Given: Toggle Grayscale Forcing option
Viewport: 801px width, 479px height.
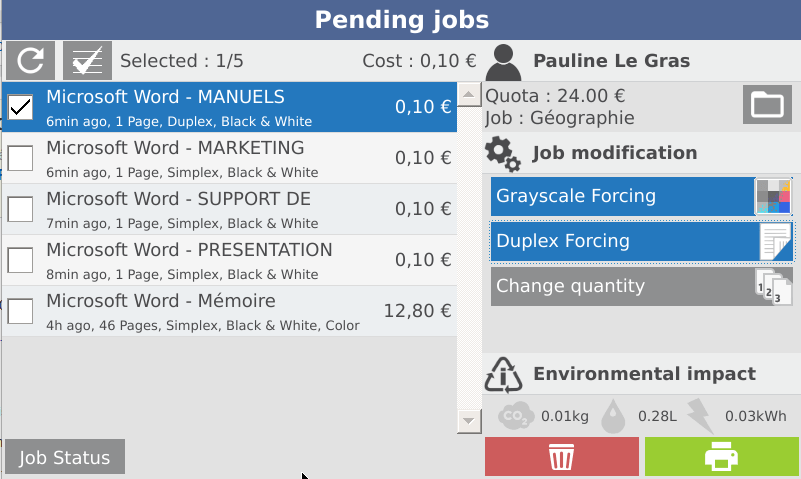Looking at the screenshot, I should click(642, 196).
